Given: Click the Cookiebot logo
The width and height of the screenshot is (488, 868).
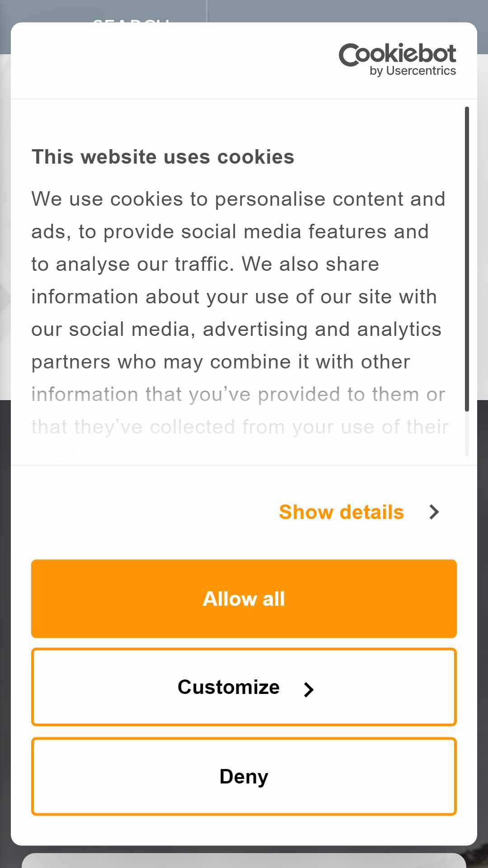Looking at the screenshot, I should pyautogui.click(x=397, y=60).
